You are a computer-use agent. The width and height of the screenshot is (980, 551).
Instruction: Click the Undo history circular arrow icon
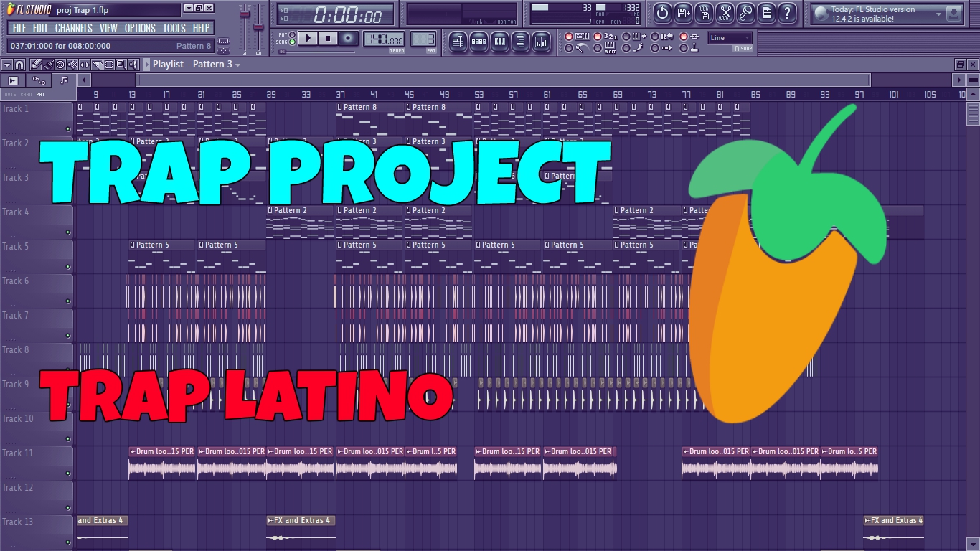662,12
